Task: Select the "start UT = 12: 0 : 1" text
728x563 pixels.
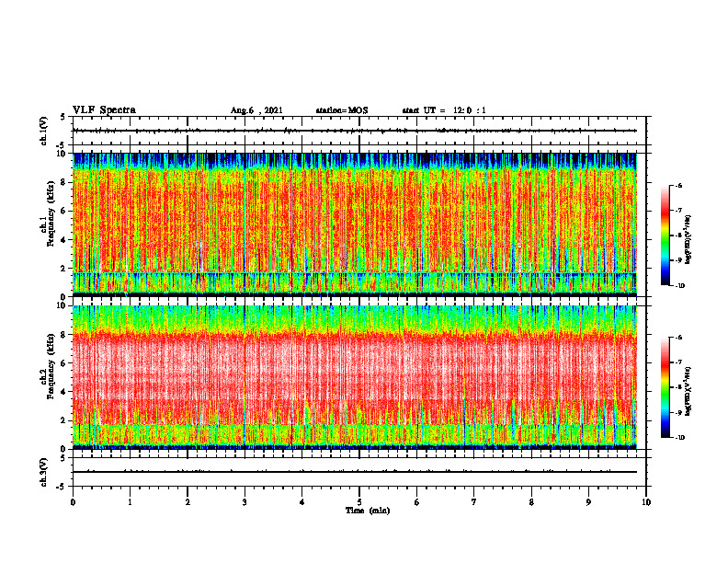Action: (444, 110)
